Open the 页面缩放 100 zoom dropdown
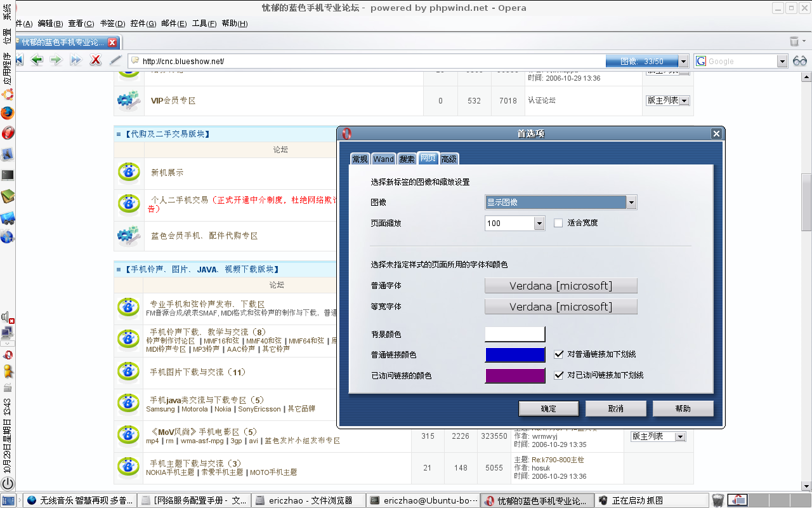Viewport: 812px width, 508px height. (514, 223)
